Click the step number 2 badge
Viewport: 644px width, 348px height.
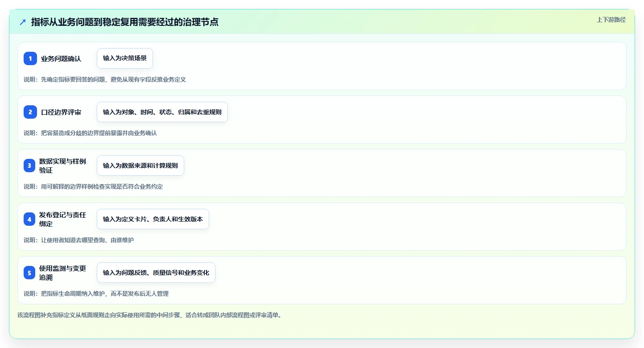tap(30, 112)
